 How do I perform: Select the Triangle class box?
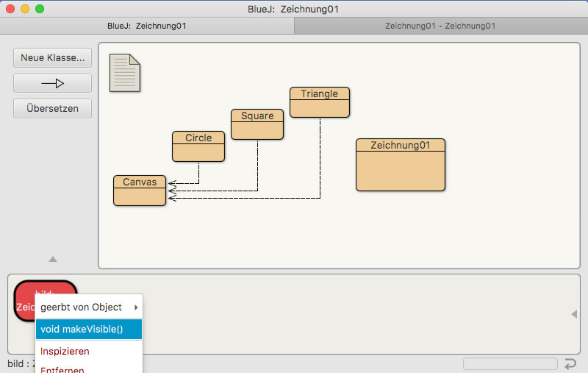click(320, 102)
